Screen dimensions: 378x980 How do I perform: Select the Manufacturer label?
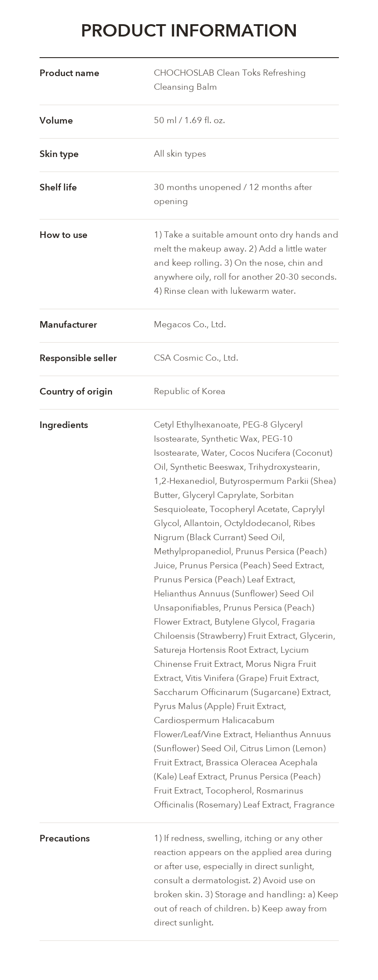click(68, 325)
